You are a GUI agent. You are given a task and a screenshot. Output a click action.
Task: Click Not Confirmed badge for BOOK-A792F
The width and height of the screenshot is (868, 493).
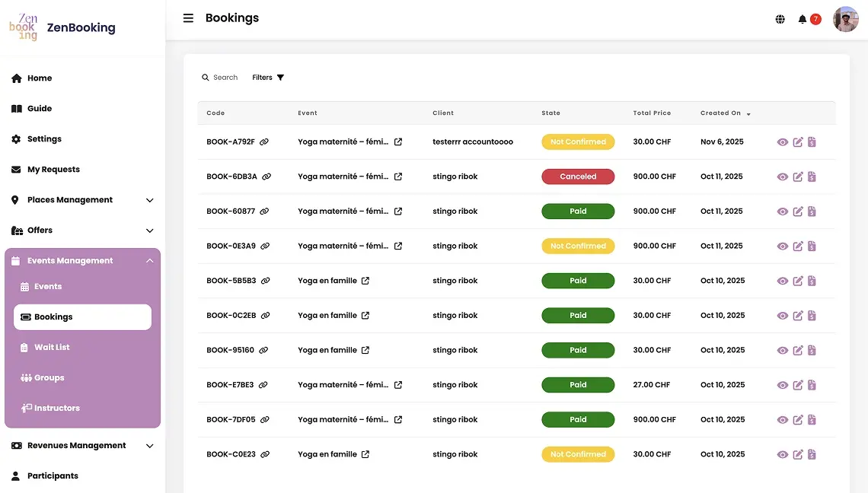[x=578, y=142]
